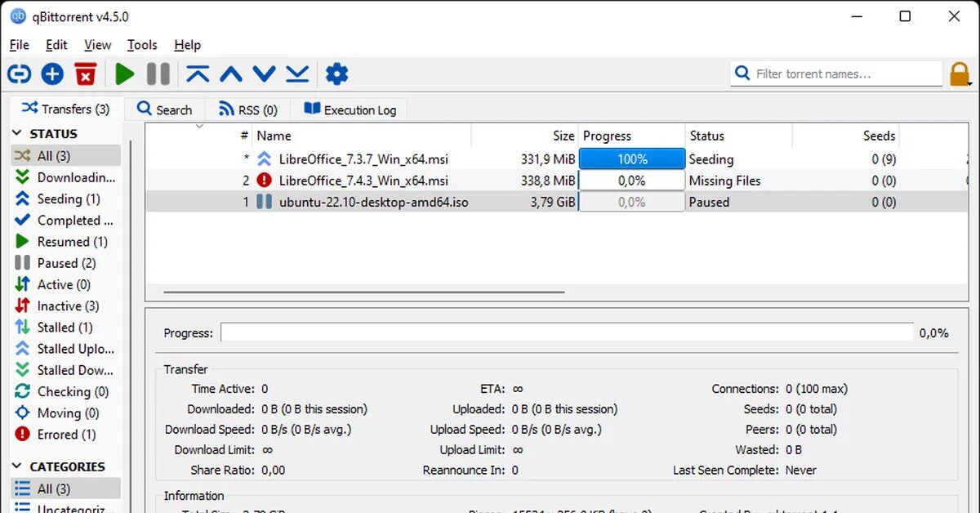
Task: Select All (3) under CATEGORIES
Action: 65,488
